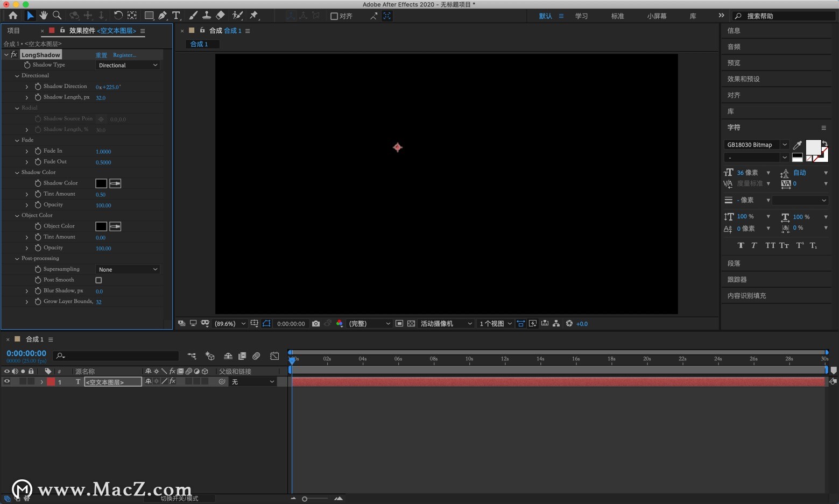Select the Roto Brush tool
This screenshot has width=839, height=504.
coord(237,16)
